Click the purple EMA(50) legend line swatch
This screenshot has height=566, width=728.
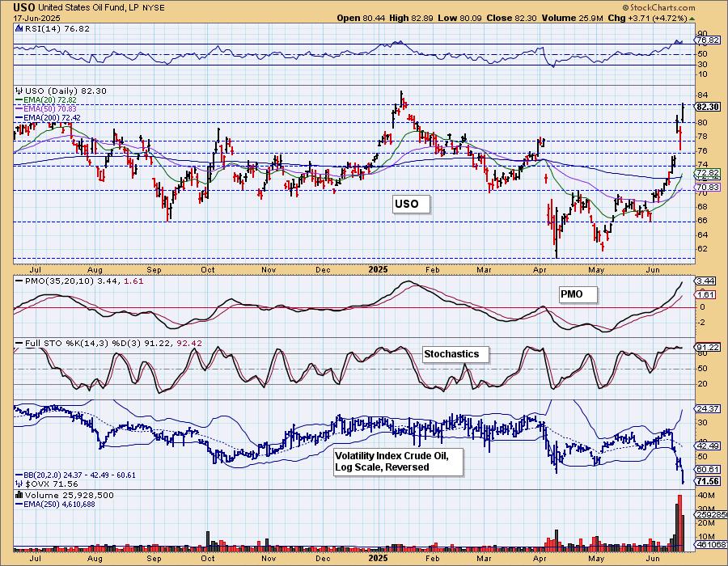(x=19, y=108)
